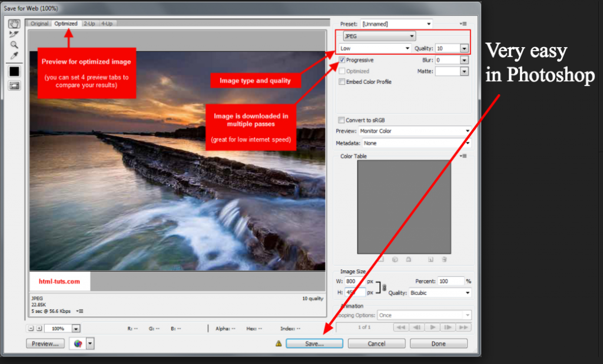This screenshot has height=364, width=603.
Task: Click the new color icon under Color Table
Action: tap(430, 259)
